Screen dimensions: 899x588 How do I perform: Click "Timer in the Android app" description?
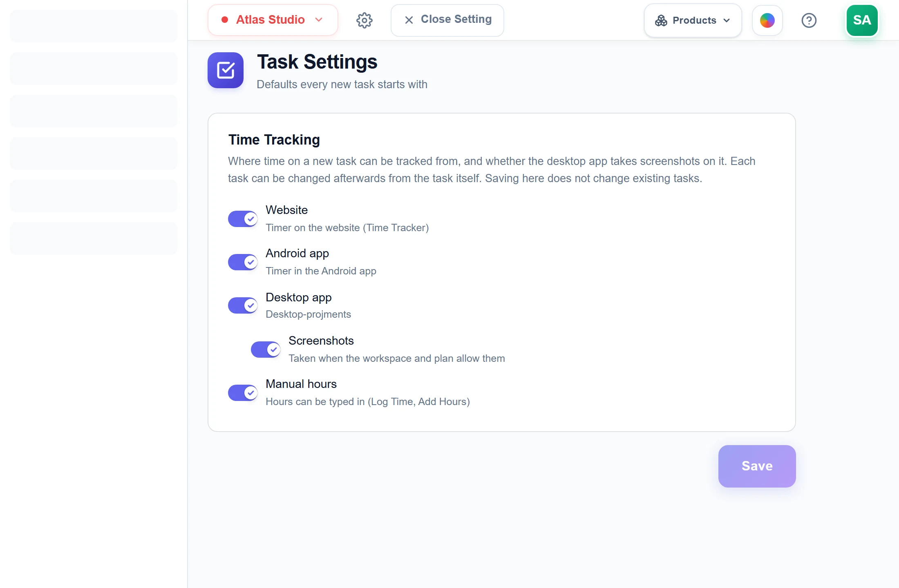[x=321, y=271]
